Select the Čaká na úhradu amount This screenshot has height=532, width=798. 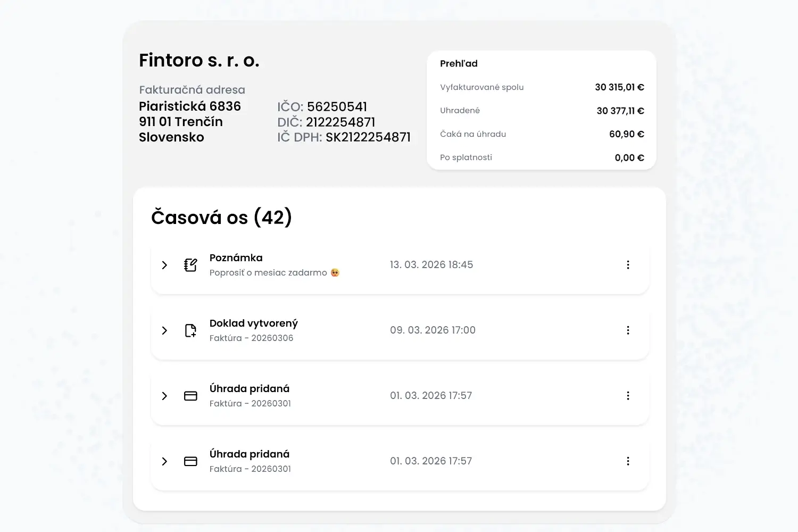(x=627, y=134)
